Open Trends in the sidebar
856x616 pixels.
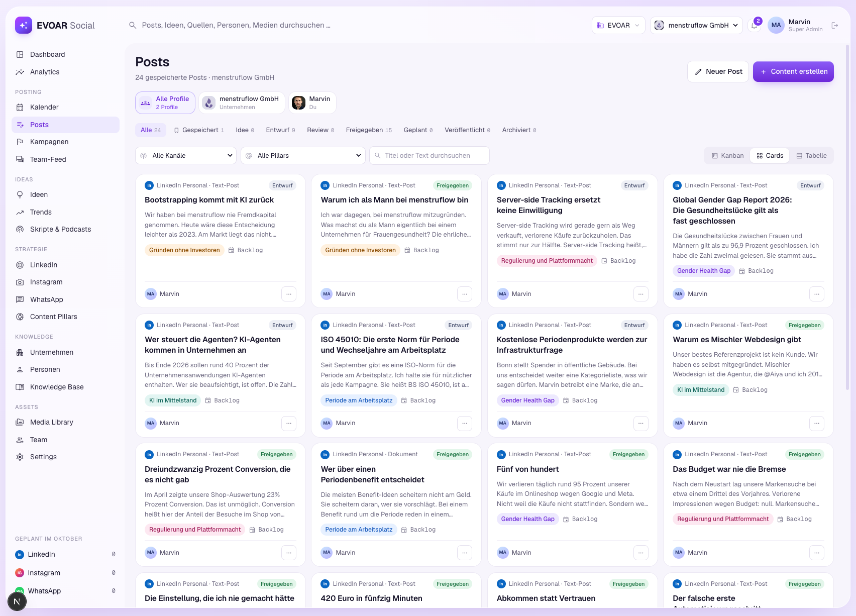point(65,212)
